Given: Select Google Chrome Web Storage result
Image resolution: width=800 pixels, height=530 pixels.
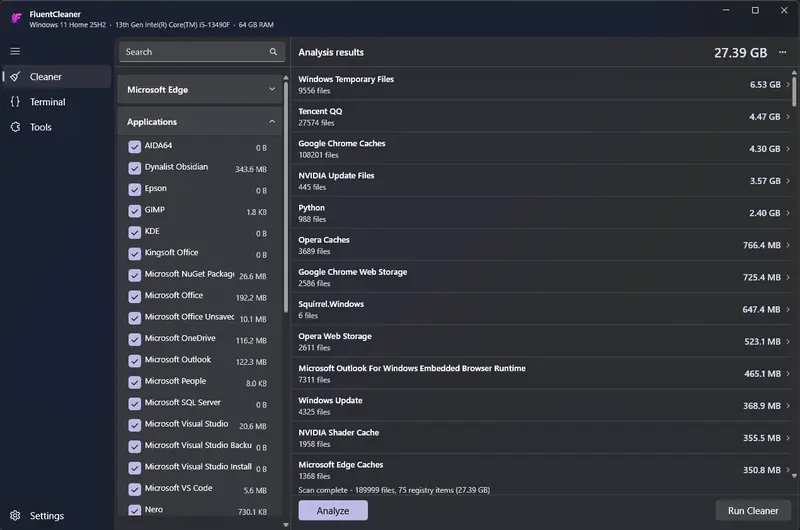Looking at the screenshot, I should 543,277.
